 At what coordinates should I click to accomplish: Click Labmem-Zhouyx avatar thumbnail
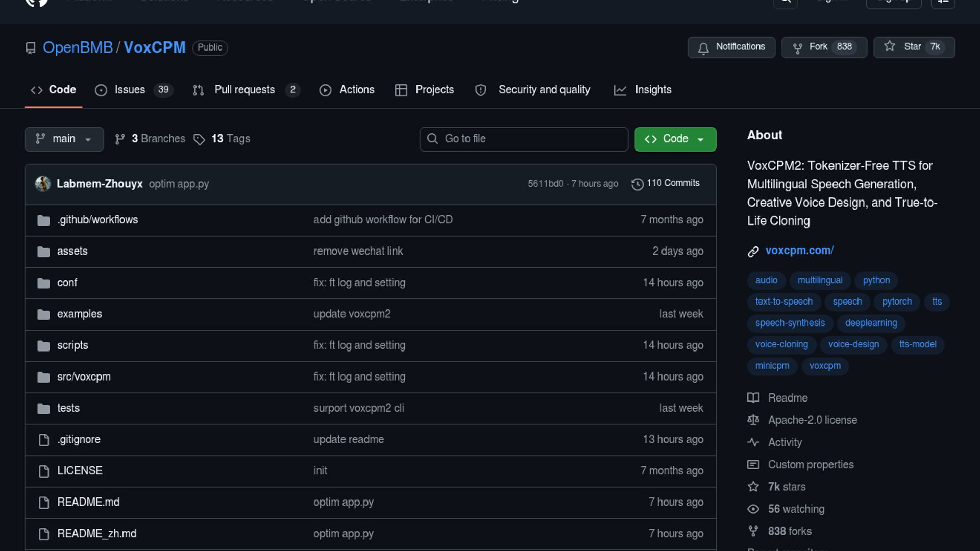[43, 184]
